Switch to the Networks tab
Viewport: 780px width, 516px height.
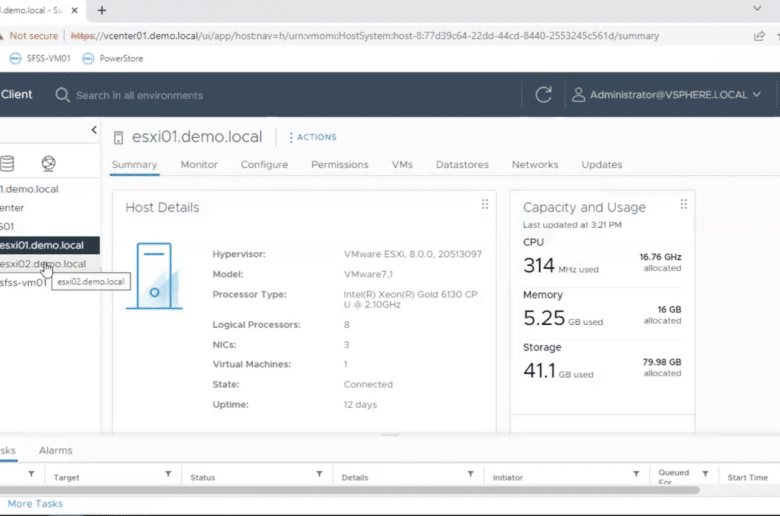(535, 165)
